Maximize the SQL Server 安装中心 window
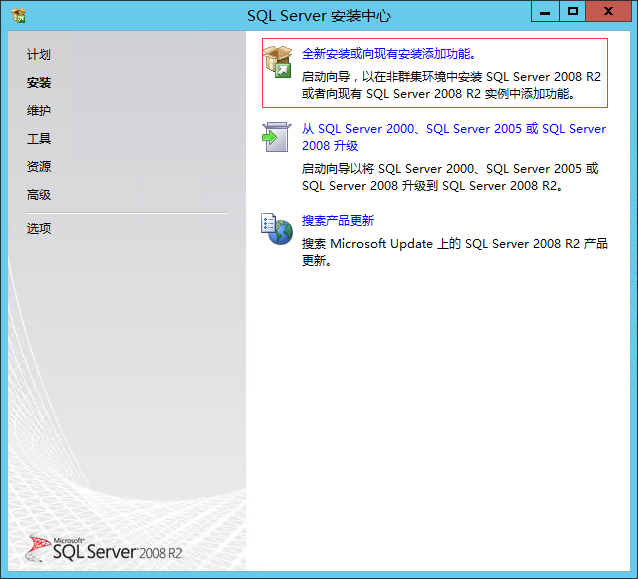 [572, 12]
